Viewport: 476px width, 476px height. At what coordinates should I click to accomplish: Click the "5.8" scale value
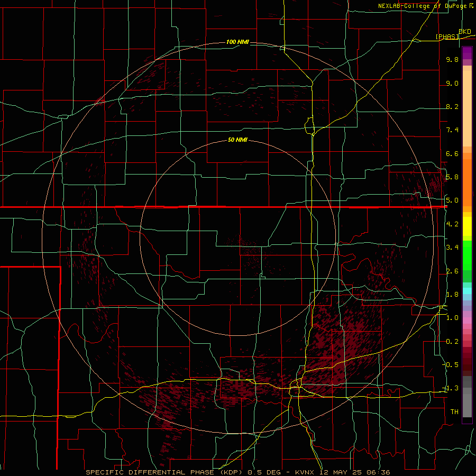[x=452, y=177]
